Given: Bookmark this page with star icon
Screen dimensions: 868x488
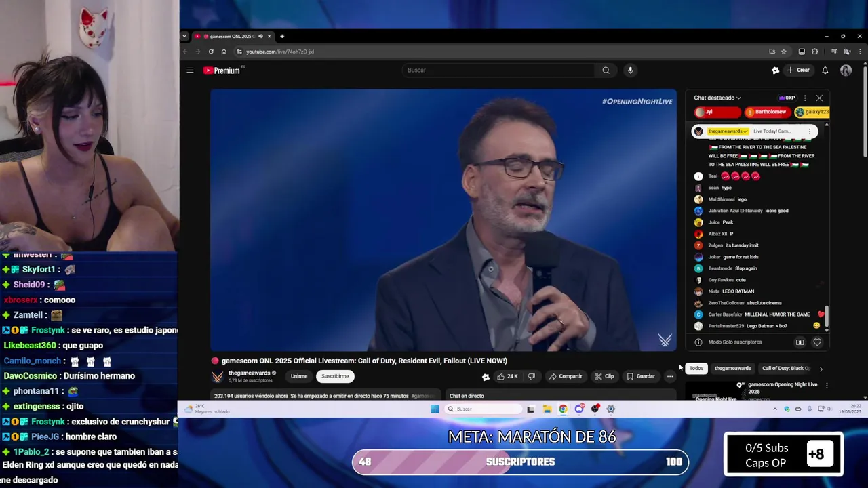Looking at the screenshot, I should point(784,52).
